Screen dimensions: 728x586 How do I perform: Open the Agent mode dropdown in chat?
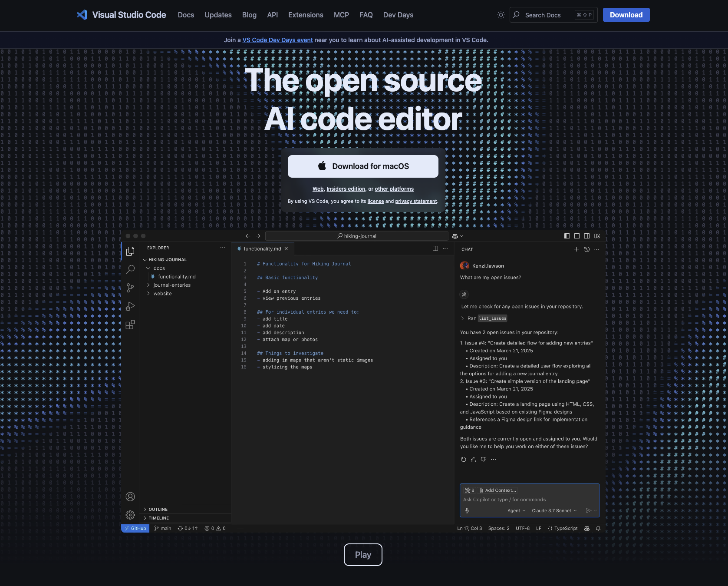click(x=517, y=510)
